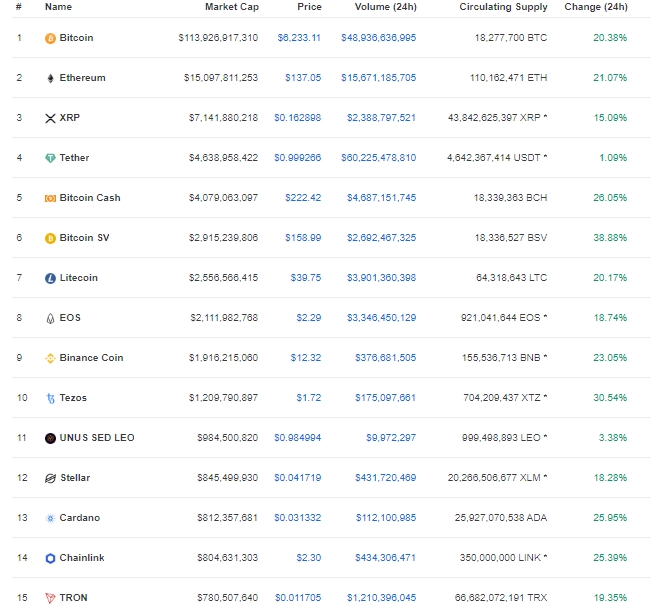651x613 pixels.
Task: Click the UNUS SED LEO black logo icon
Action: pyautogui.click(x=50, y=438)
